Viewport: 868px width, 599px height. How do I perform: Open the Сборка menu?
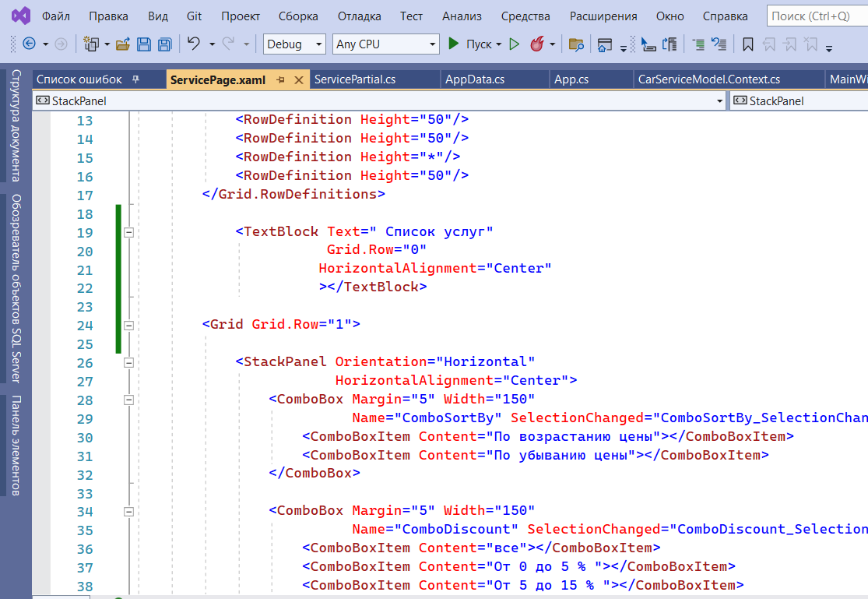coord(298,16)
